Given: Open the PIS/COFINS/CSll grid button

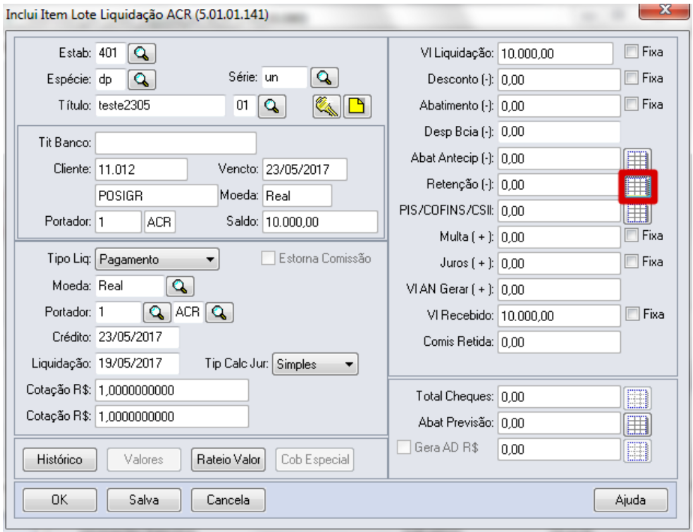Looking at the screenshot, I should [637, 213].
